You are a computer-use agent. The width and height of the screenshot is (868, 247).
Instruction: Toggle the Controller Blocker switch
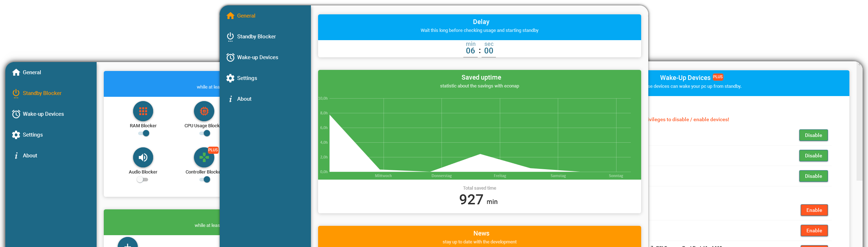[205, 180]
